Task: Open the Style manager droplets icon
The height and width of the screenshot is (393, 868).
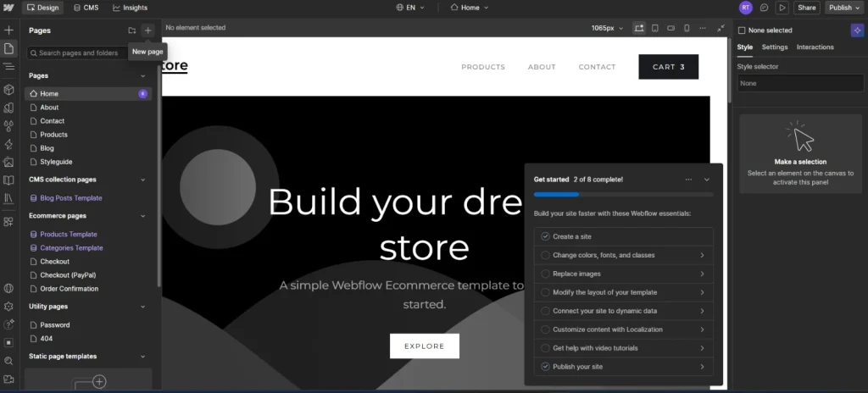Action: coord(8,126)
